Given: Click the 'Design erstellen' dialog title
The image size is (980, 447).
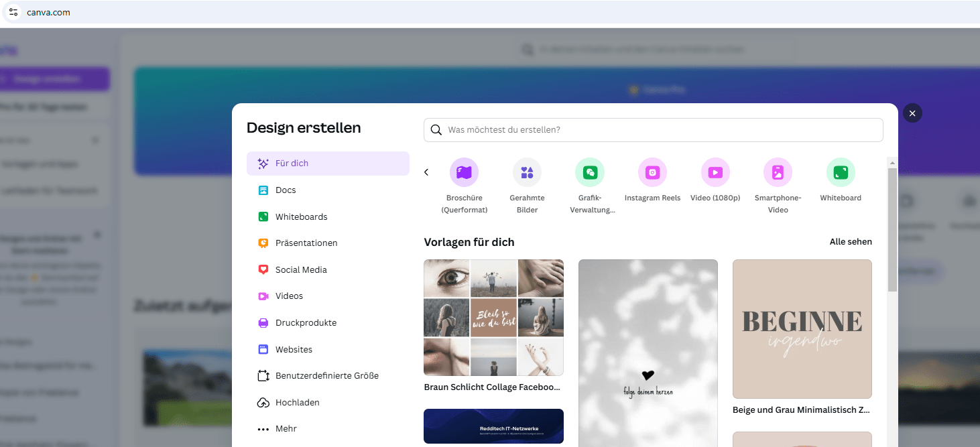Looking at the screenshot, I should 304,127.
